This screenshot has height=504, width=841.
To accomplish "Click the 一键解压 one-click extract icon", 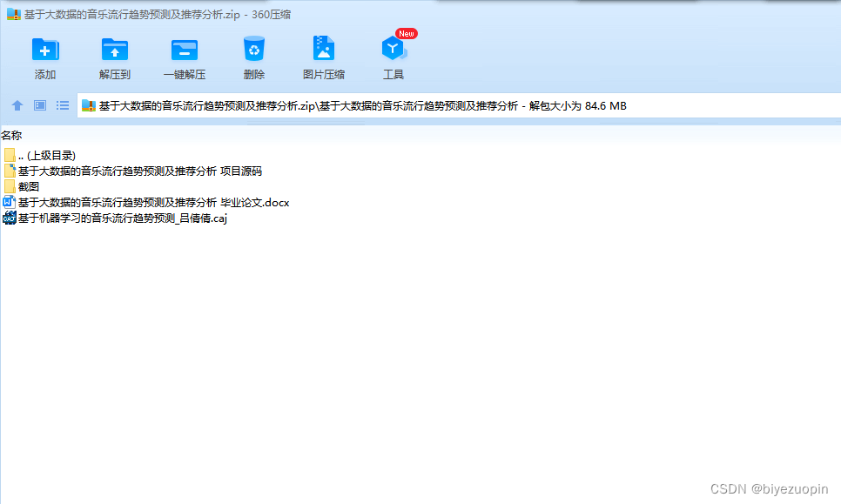I will (185, 50).
